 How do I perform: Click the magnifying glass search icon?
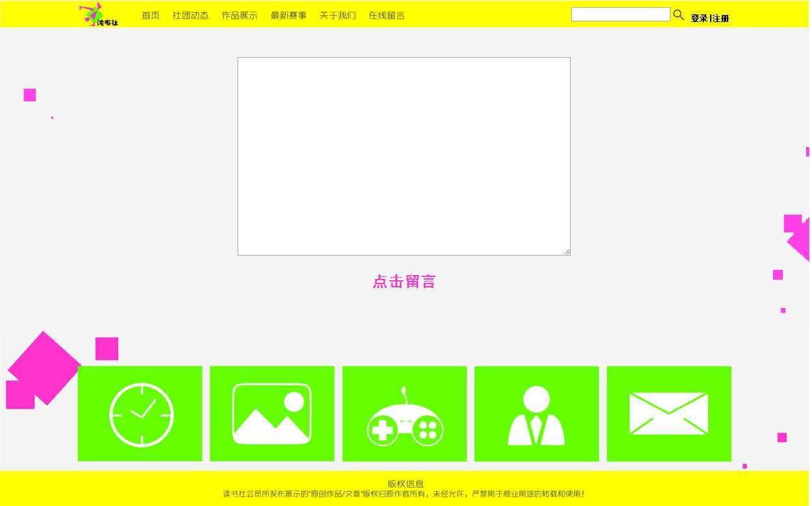point(678,15)
